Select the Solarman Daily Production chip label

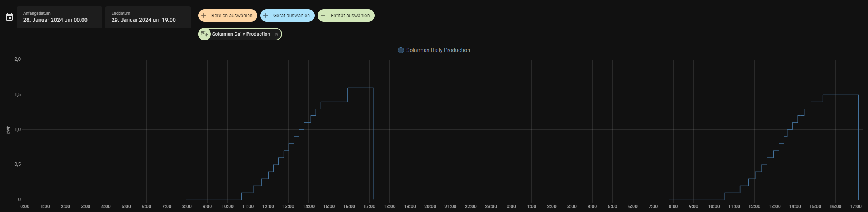241,34
